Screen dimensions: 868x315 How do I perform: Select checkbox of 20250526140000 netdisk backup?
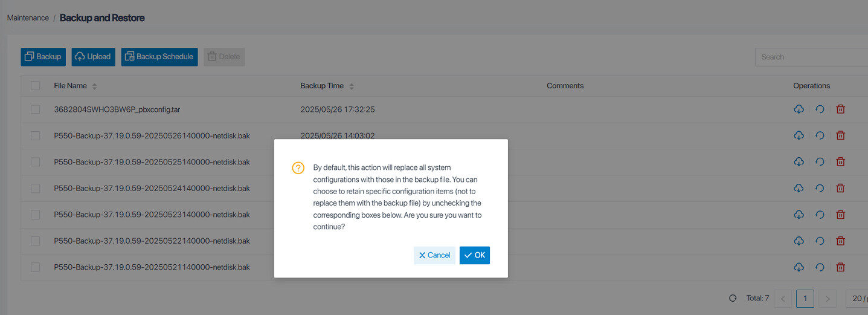pyautogui.click(x=36, y=135)
